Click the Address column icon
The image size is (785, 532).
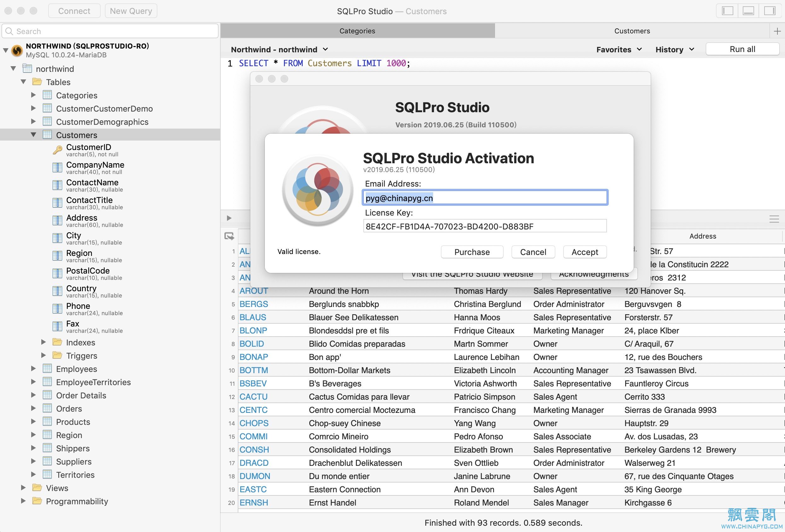click(57, 220)
